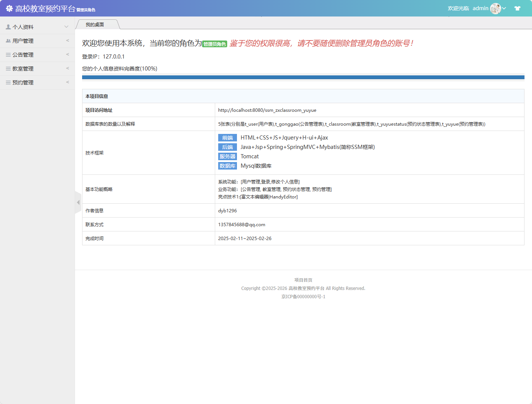Open the admin avatar picture
This screenshot has height=404, width=532.
click(496, 8)
